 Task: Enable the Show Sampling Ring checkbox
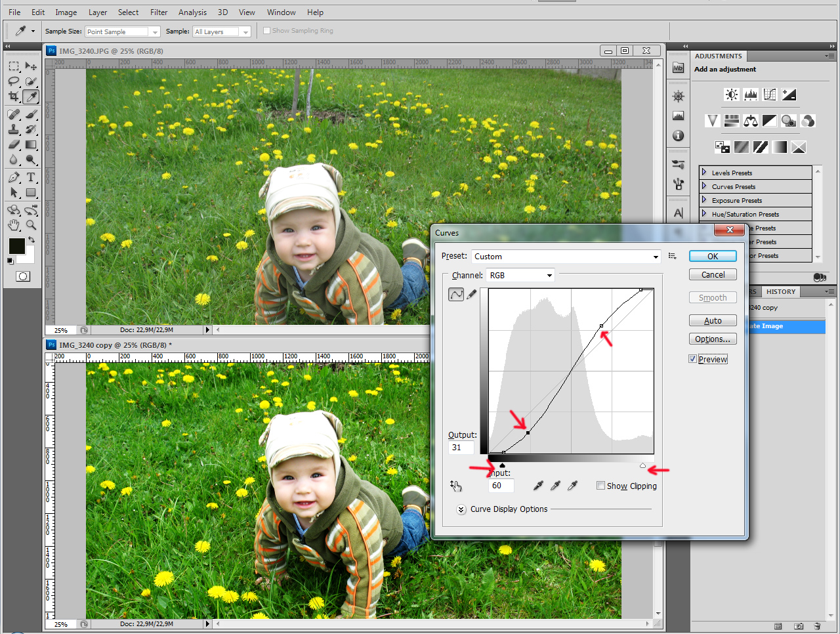(266, 30)
